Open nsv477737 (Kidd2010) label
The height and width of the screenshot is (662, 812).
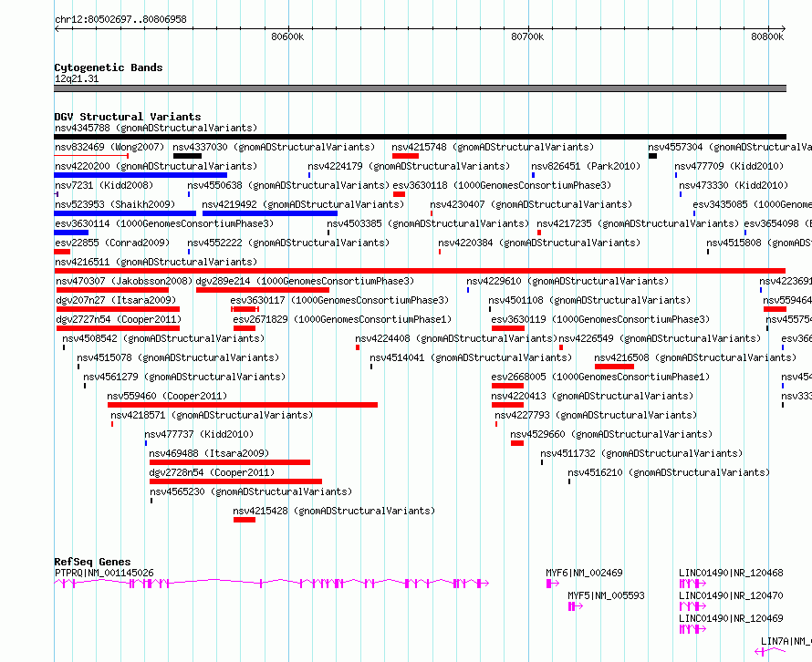tap(199, 434)
